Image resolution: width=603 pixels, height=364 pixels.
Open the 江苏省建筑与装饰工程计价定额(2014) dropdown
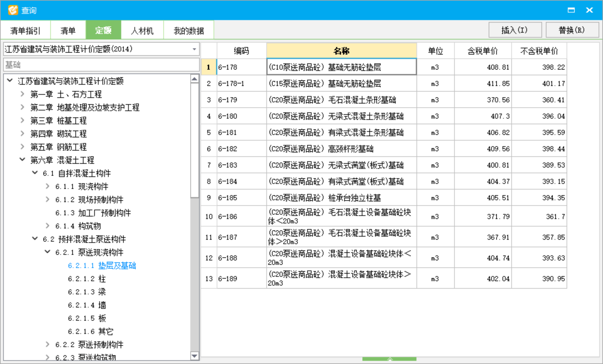click(x=101, y=49)
